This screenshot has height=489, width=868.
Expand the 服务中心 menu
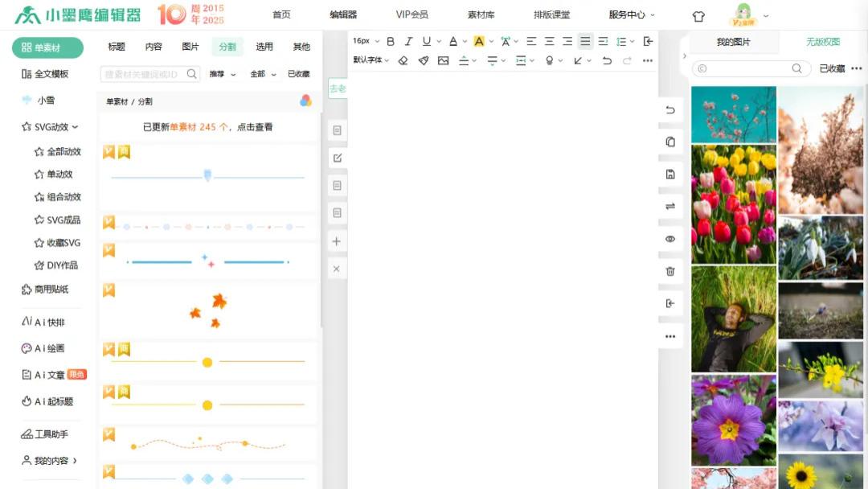632,14
